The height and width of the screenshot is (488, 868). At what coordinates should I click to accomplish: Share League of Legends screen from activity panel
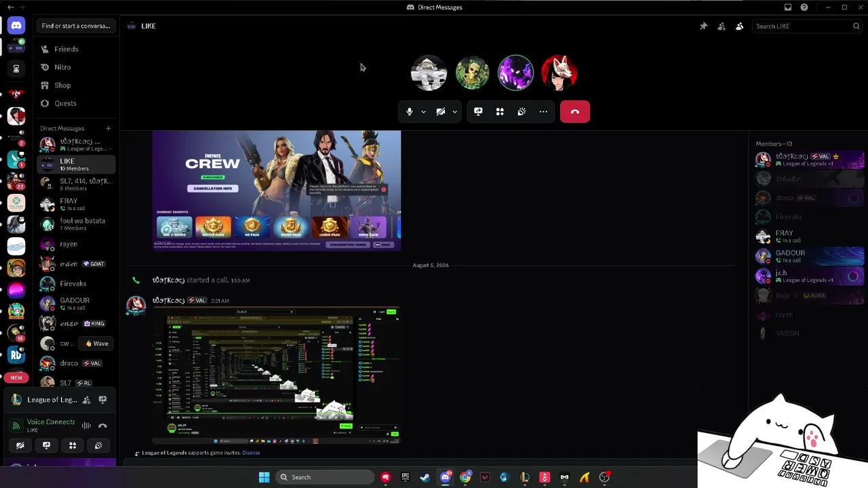(102, 400)
